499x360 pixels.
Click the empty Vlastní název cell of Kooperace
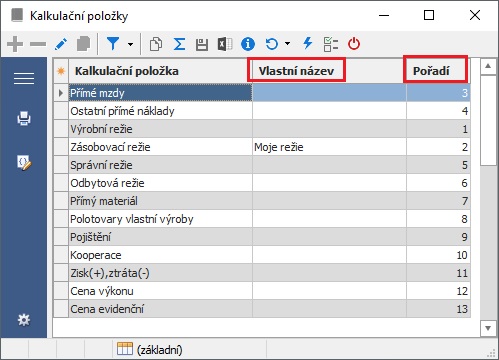[329, 255]
